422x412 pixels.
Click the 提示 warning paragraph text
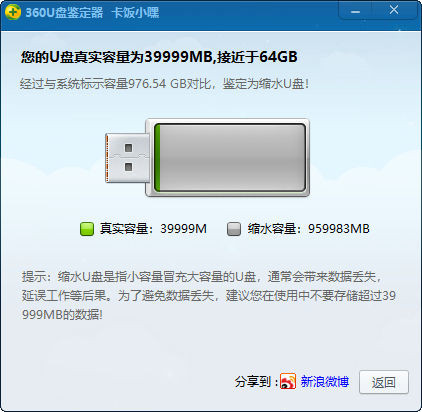point(209,296)
